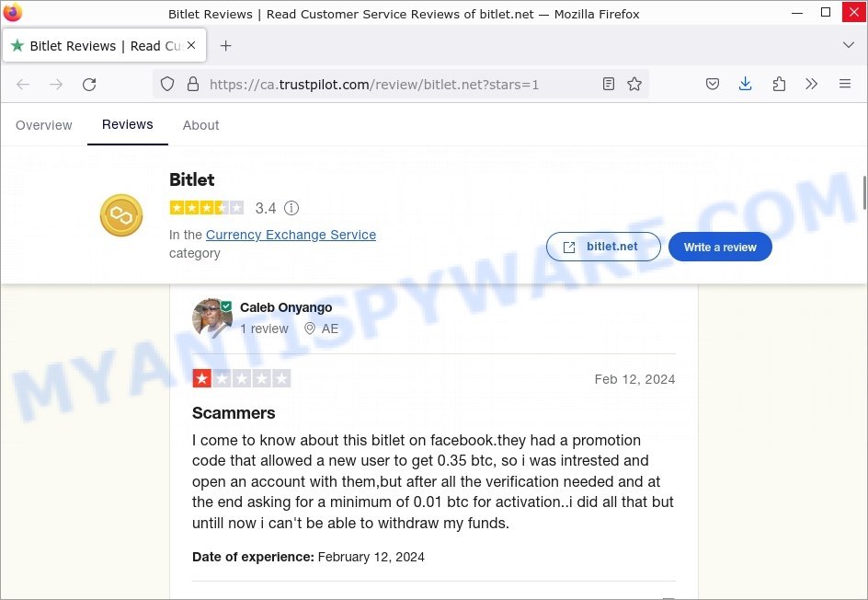Bookmark this page with the star icon
The height and width of the screenshot is (600, 868).
click(x=634, y=85)
